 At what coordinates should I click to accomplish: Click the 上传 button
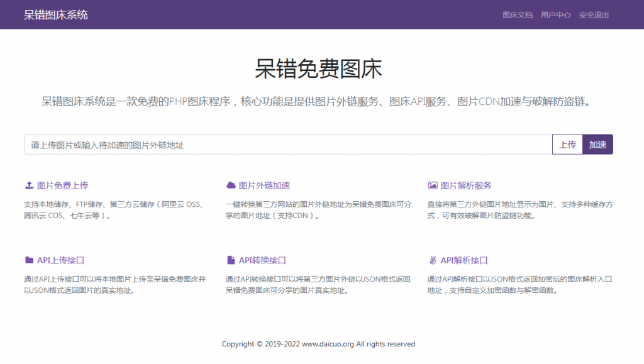(x=567, y=144)
